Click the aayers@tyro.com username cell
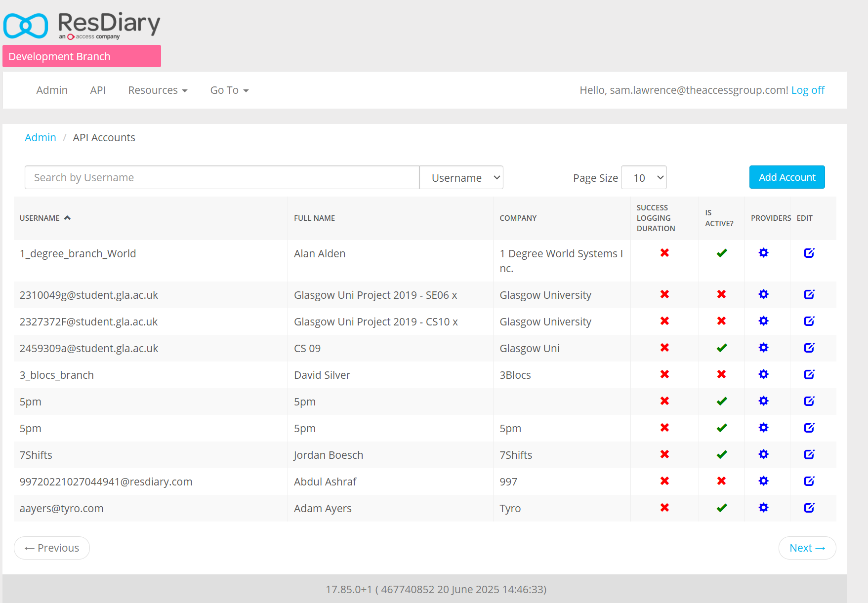Image resolution: width=868 pixels, height=603 pixels. point(62,508)
